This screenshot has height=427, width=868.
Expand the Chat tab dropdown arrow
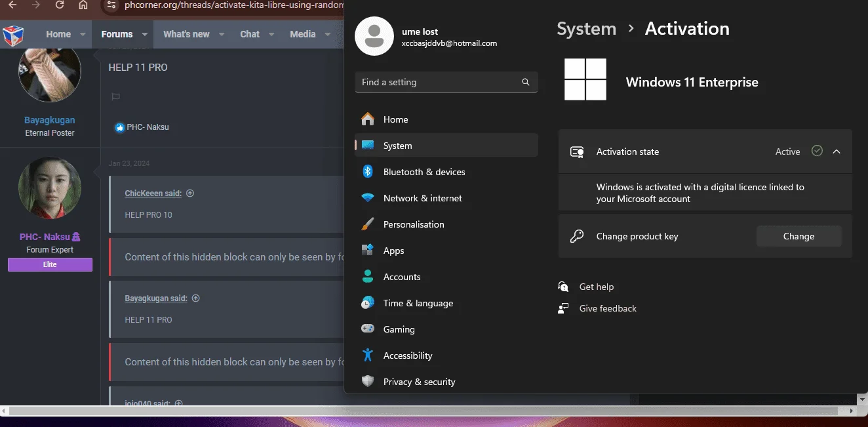[x=272, y=34]
